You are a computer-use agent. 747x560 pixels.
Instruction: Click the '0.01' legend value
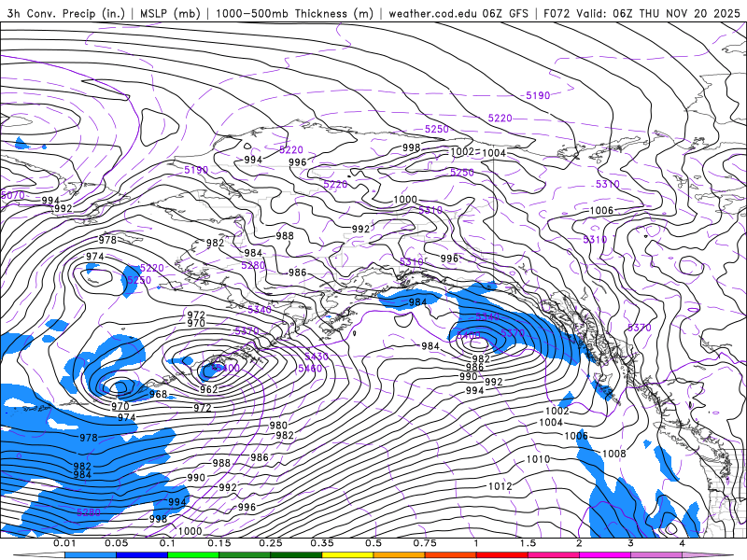pos(64,543)
